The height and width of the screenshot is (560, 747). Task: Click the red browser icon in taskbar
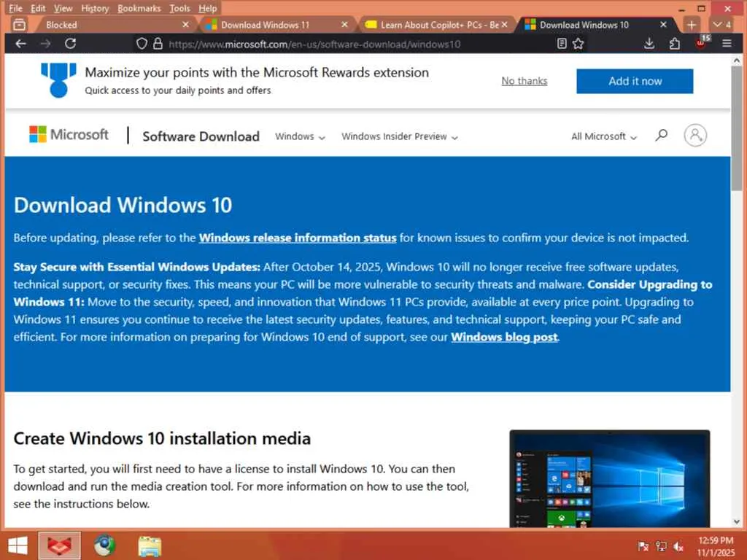click(x=60, y=545)
